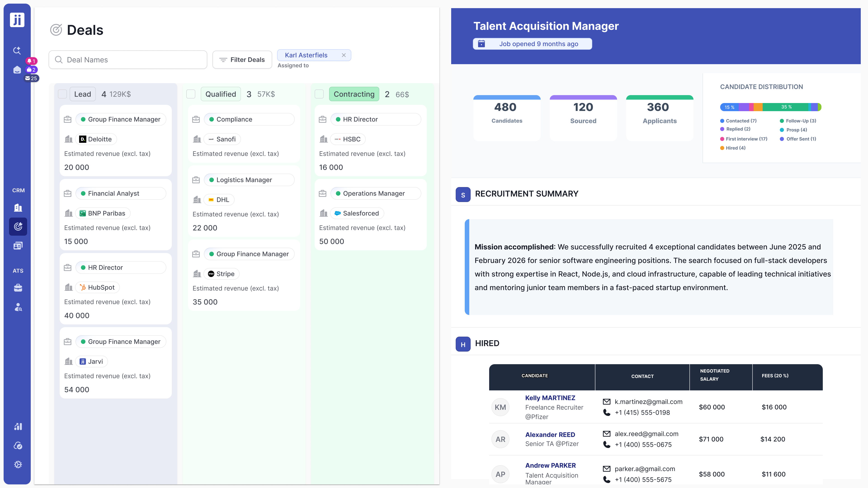The image size is (868, 488).
Task: Open the home inbox icon
Action: click(17, 70)
